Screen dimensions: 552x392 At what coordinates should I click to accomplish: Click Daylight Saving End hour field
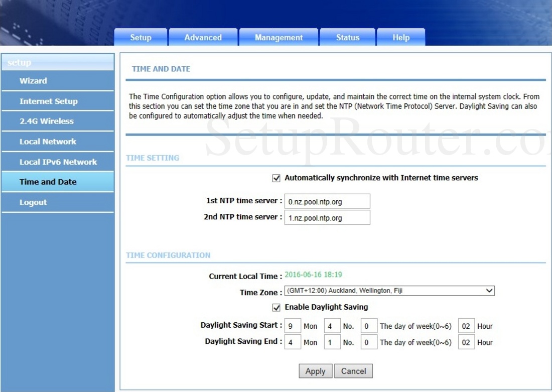pos(467,342)
